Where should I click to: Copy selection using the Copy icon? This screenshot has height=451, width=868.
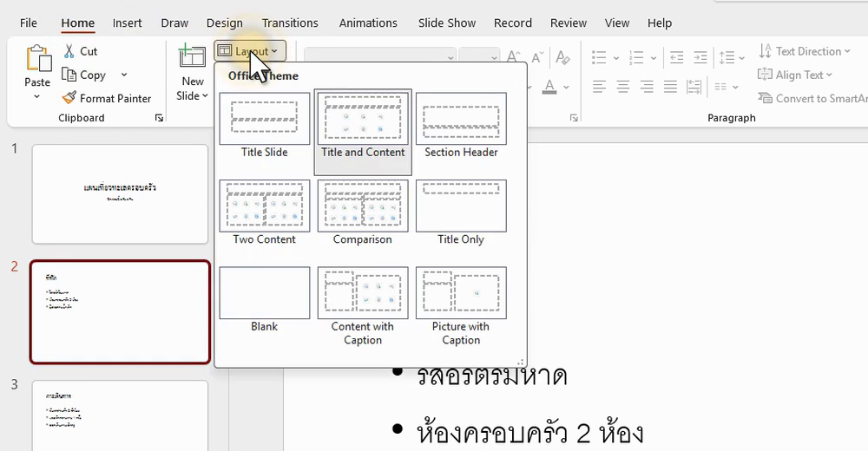click(x=69, y=75)
